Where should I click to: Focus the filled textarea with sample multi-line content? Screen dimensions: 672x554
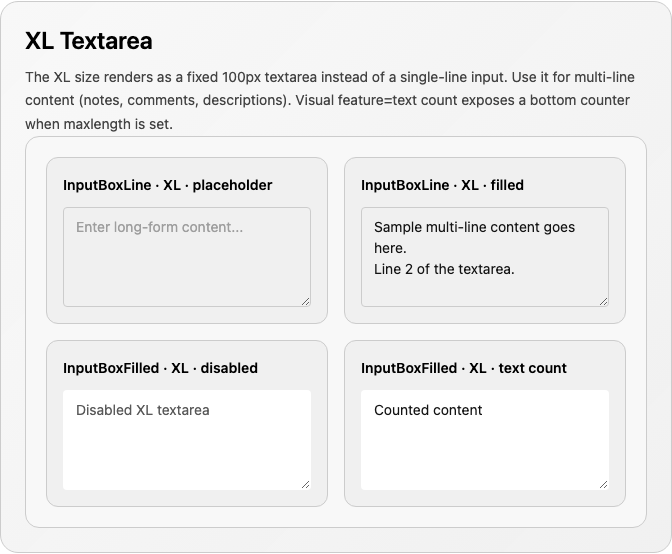click(x=485, y=257)
